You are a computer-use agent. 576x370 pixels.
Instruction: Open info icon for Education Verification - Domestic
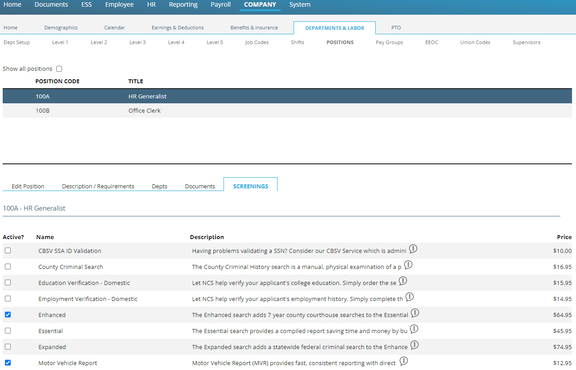click(x=403, y=281)
